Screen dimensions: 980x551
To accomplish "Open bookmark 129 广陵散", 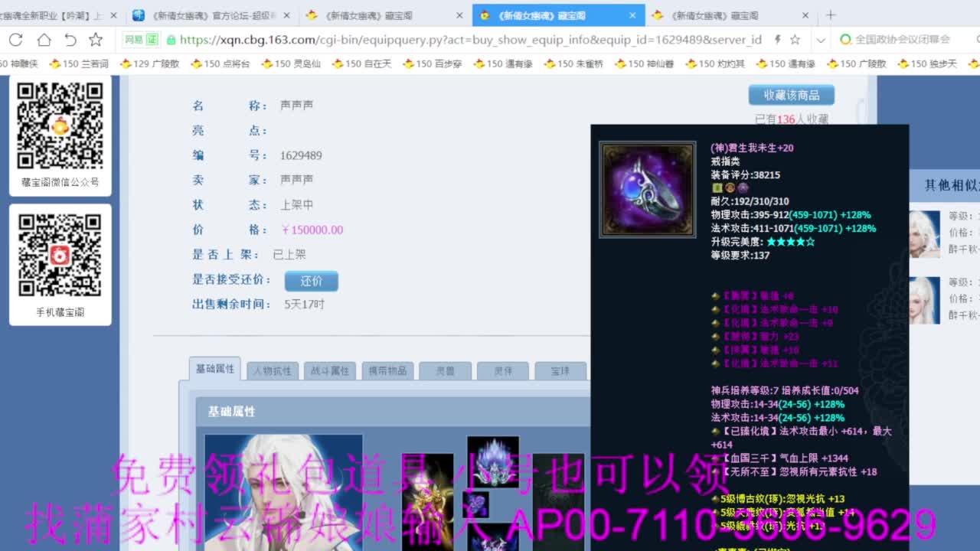I will pos(149,64).
